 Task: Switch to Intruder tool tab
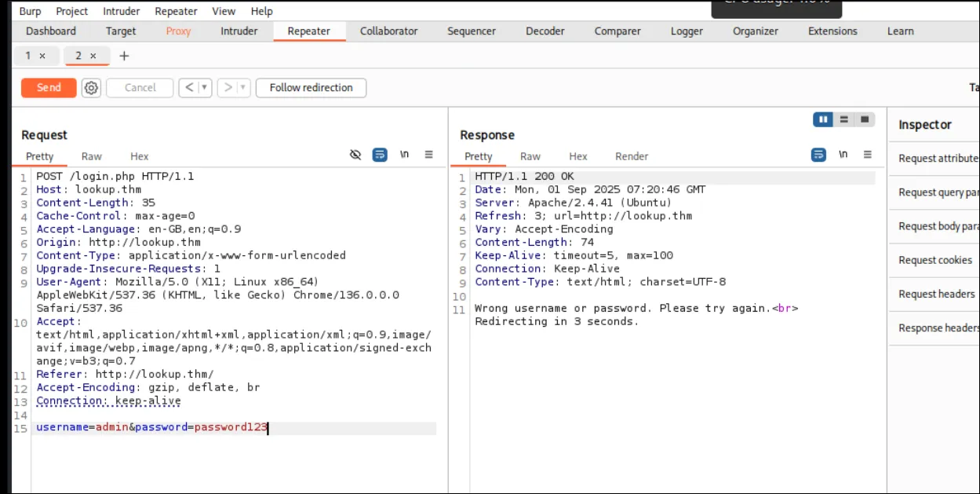pos(239,31)
